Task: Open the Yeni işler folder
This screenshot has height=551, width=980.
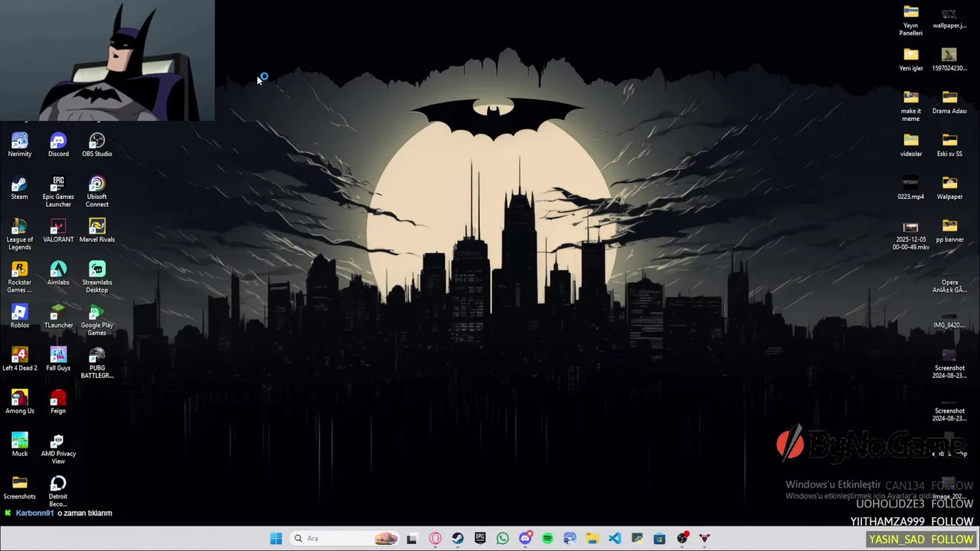Action: 911,59
